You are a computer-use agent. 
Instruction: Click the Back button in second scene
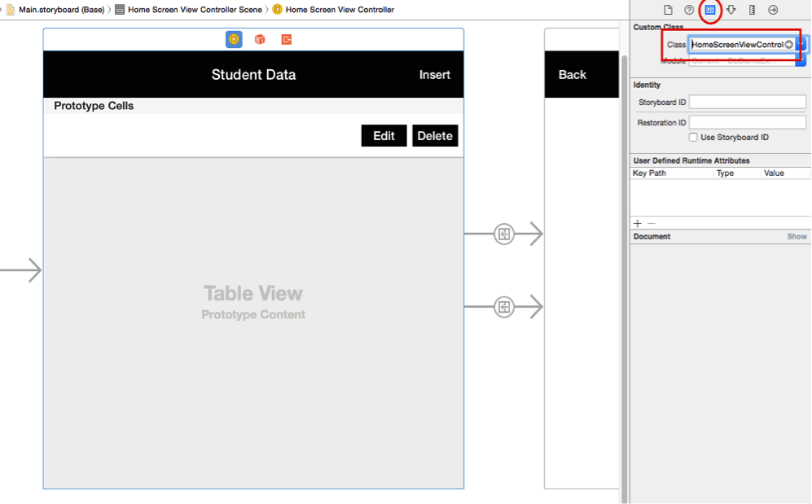pos(573,75)
